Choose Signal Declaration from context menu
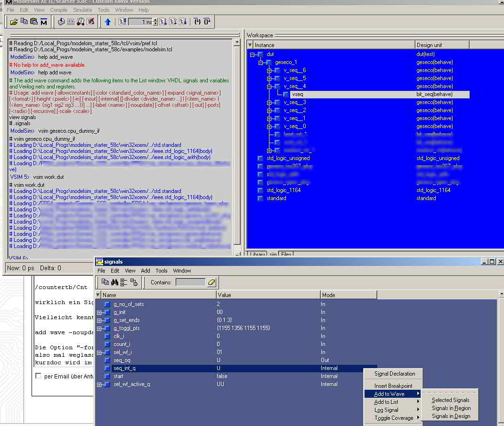This screenshot has width=504, height=426. click(x=394, y=374)
